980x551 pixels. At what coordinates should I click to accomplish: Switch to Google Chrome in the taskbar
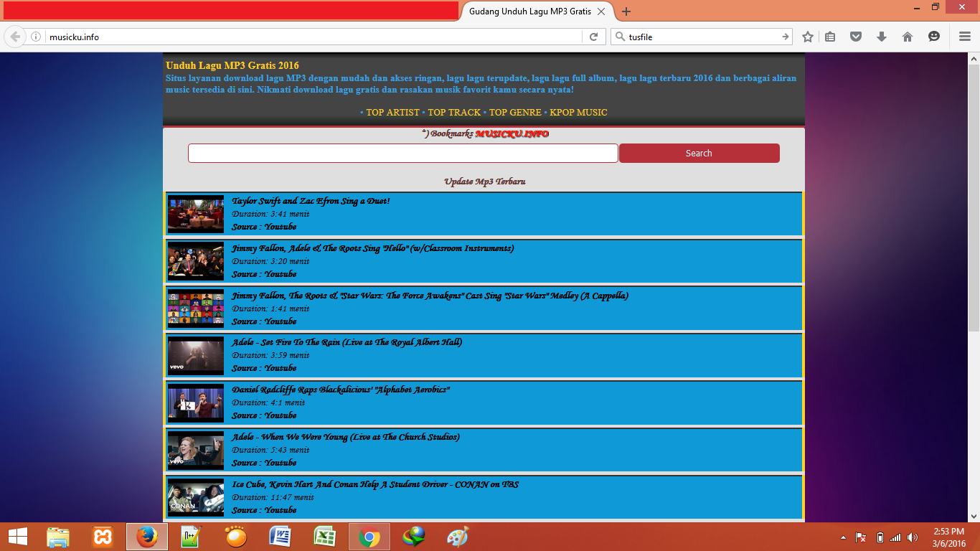pos(369,537)
